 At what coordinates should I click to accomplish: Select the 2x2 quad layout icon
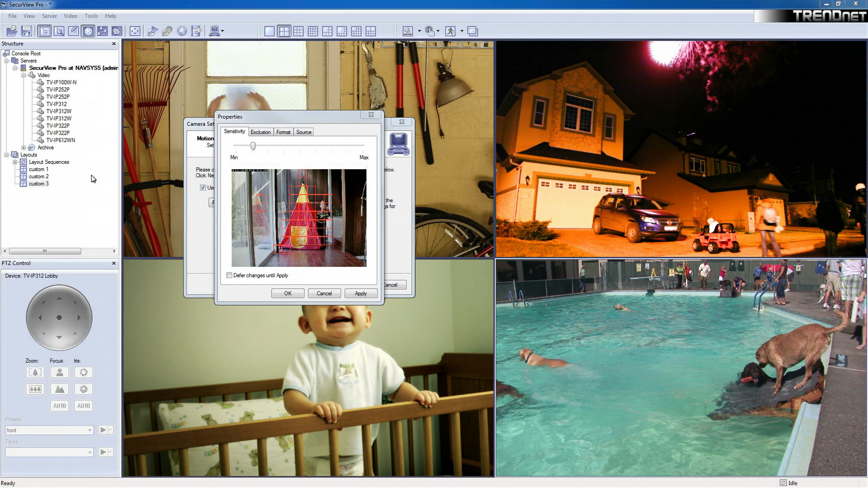click(284, 31)
